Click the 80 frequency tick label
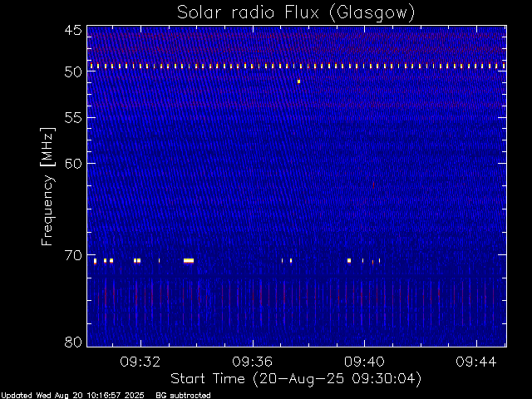The height and width of the screenshot is (399, 532). click(73, 342)
